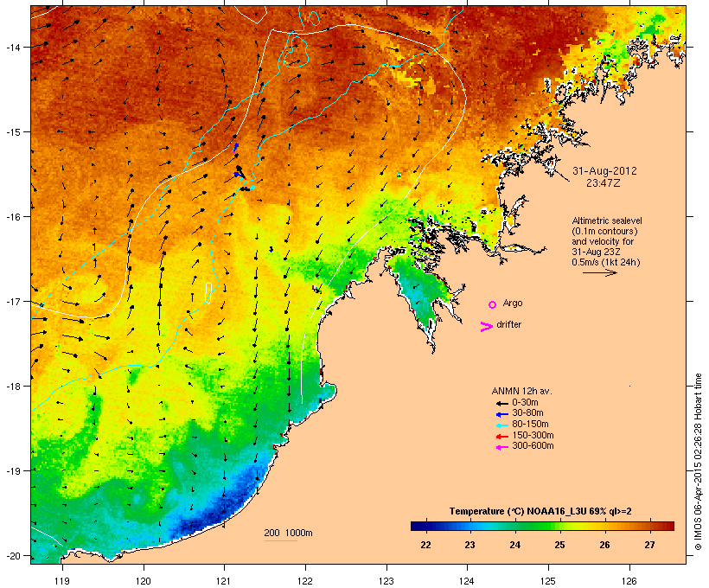Click the '150-300m' depth label
Image resolution: width=709 pixels, height=588 pixels.
point(533,435)
